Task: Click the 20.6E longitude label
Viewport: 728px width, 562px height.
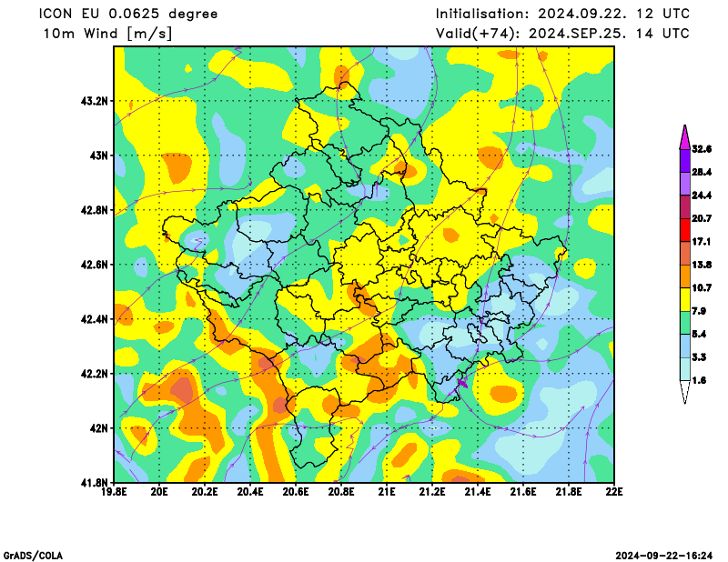Action: point(297,492)
